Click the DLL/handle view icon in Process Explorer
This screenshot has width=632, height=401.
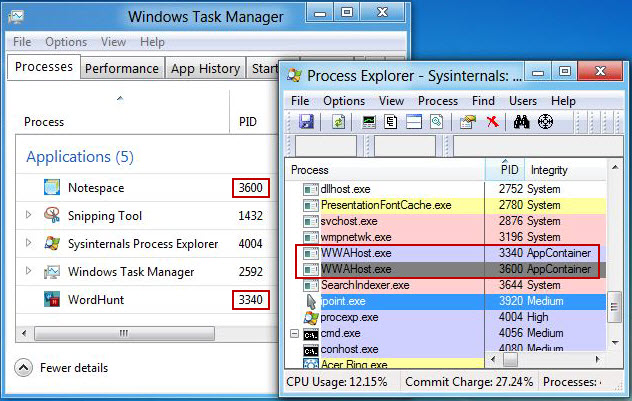coord(437,122)
